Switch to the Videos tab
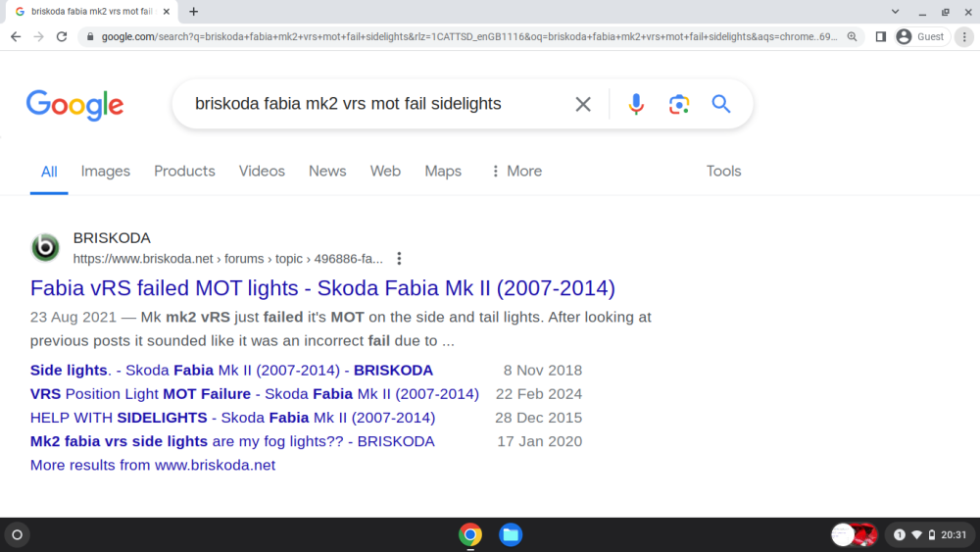 pos(262,172)
